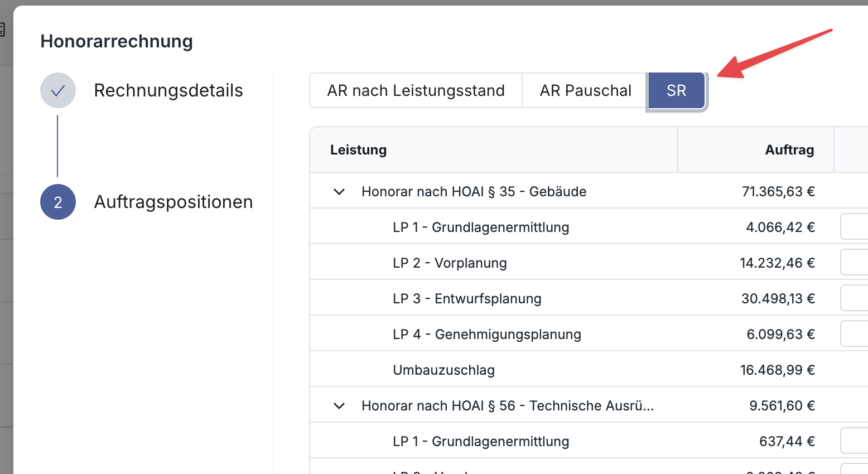
Task: Collapse the "HOAI § 56 - Technische Ausrü..." chevron
Action: tap(339, 406)
